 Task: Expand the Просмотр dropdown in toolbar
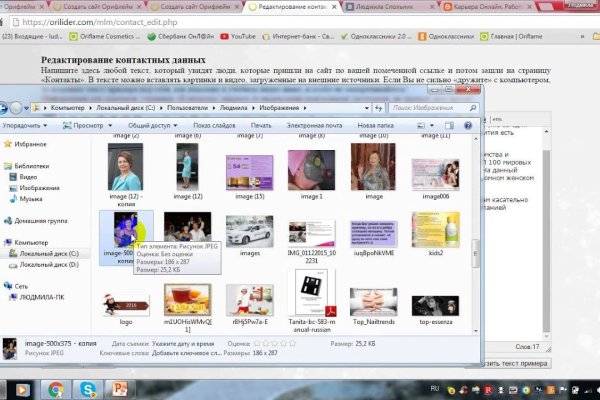pos(87,126)
